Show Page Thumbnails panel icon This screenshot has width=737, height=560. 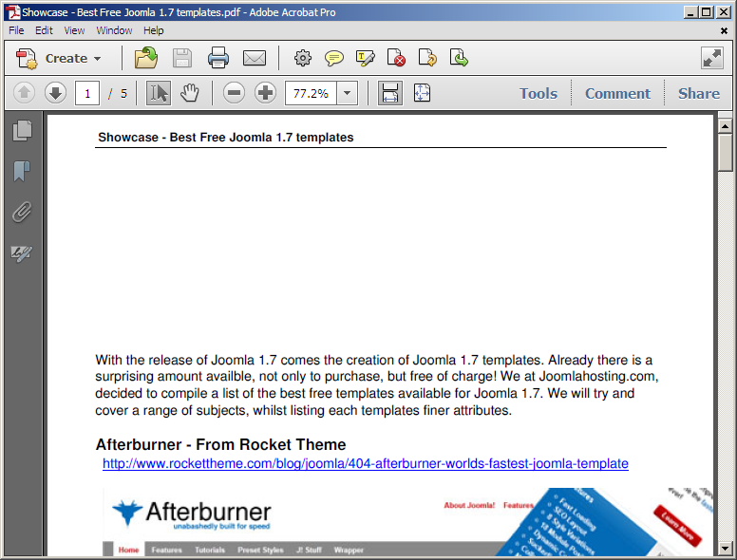22,131
